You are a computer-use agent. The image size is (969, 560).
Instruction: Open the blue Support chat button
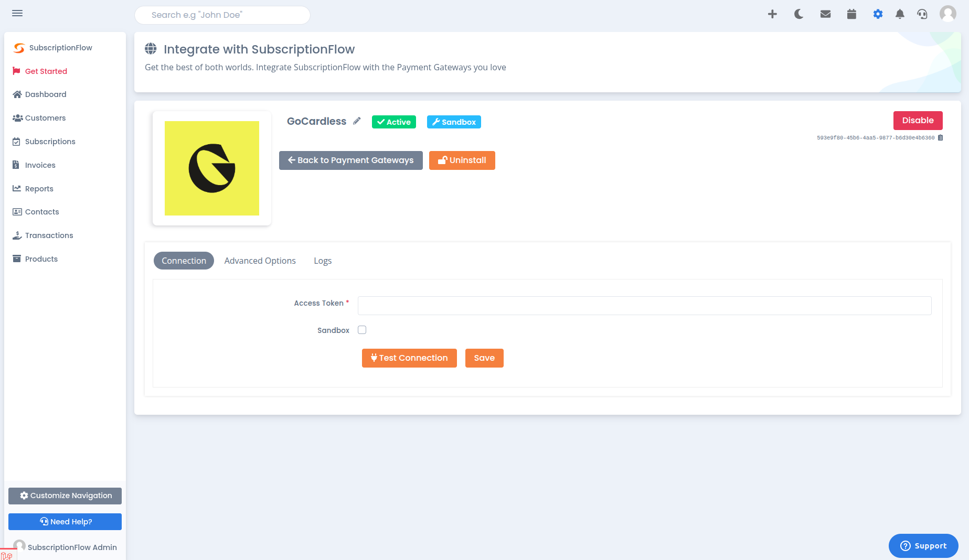click(x=923, y=546)
